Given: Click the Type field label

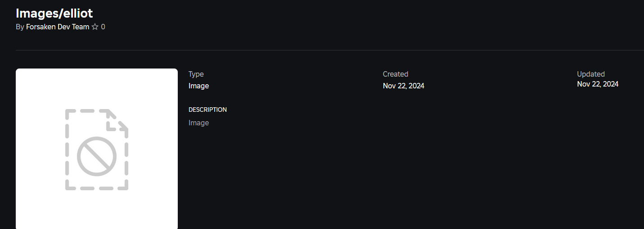Looking at the screenshot, I should [196, 74].
